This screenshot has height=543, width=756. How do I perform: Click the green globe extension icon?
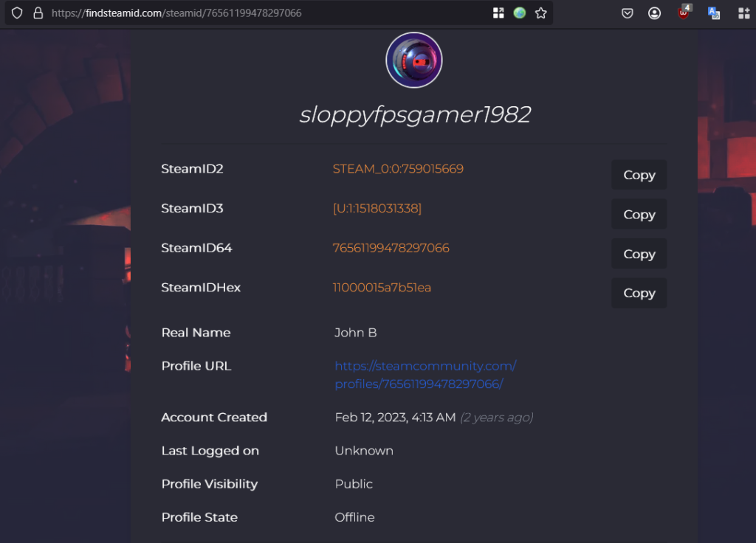pos(519,13)
